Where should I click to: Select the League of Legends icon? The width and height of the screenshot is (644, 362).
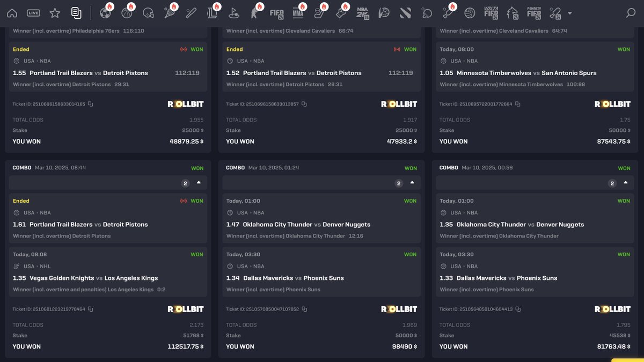tap(212, 13)
